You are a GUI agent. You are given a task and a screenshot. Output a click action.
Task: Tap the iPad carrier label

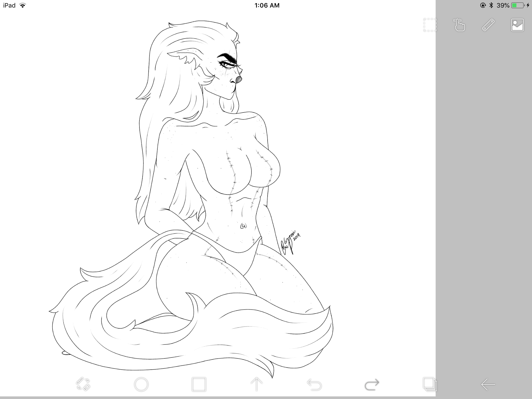pos(9,5)
